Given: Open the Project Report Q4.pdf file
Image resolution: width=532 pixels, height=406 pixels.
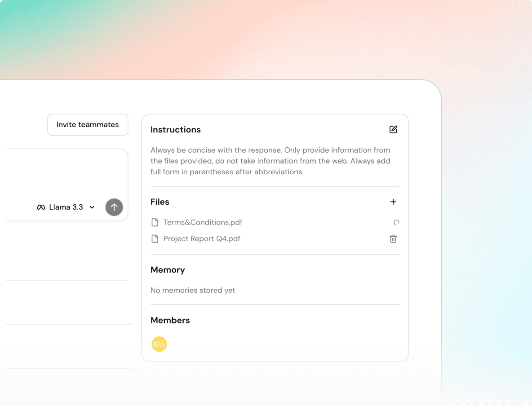Looking at the screenshot, I should click(x=202, y=239).
